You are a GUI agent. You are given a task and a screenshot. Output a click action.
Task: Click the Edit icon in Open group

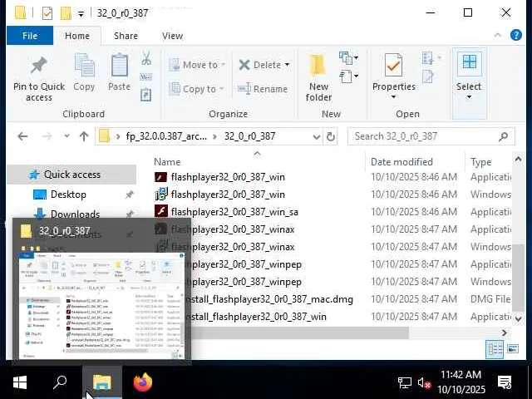428,76
